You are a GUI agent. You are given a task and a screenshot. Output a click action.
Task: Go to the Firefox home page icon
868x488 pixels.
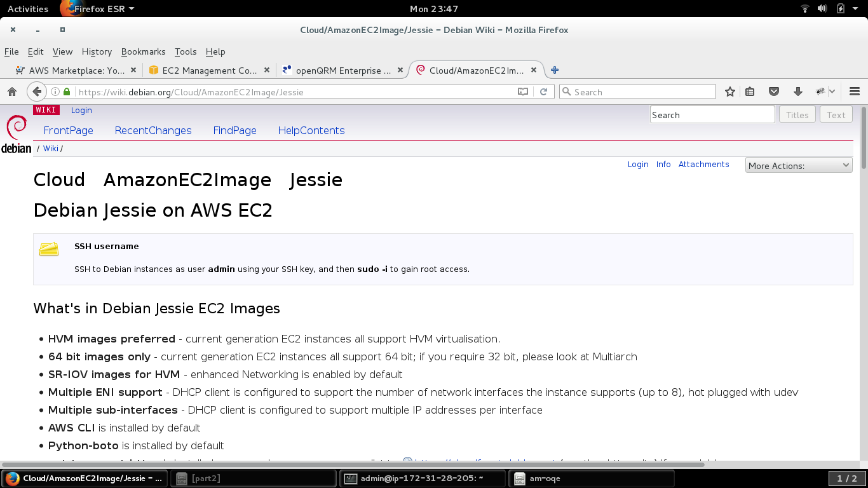pos(12,91)
